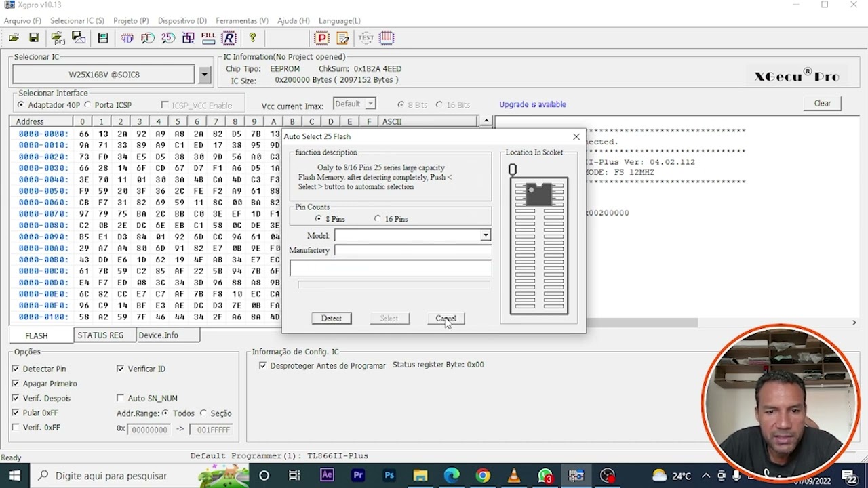Viewport: 868px width, 488px height.
Task: Click the red P program chip icon
Action: click(x=322, y=38)
